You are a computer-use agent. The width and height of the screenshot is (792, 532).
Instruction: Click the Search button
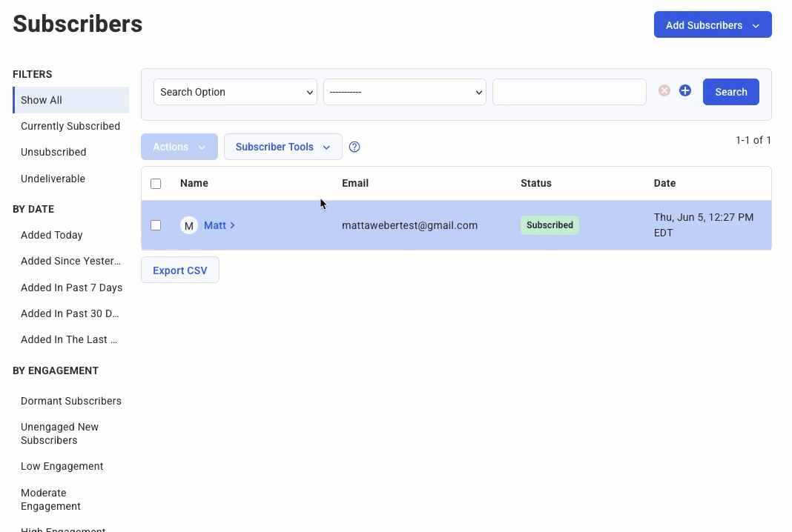tap(730, 92)
